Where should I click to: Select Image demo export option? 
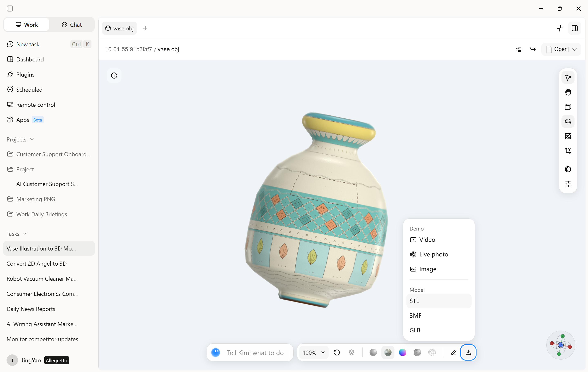tap(439, 269)
